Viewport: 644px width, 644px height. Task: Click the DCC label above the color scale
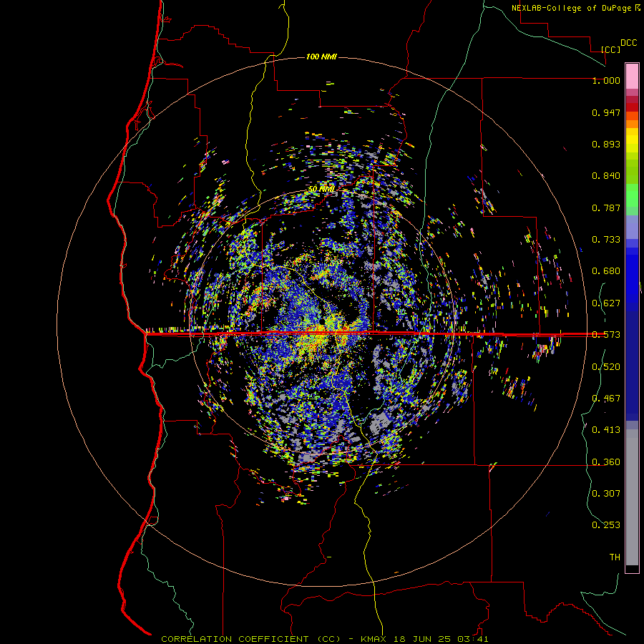(x=628, y=43)
